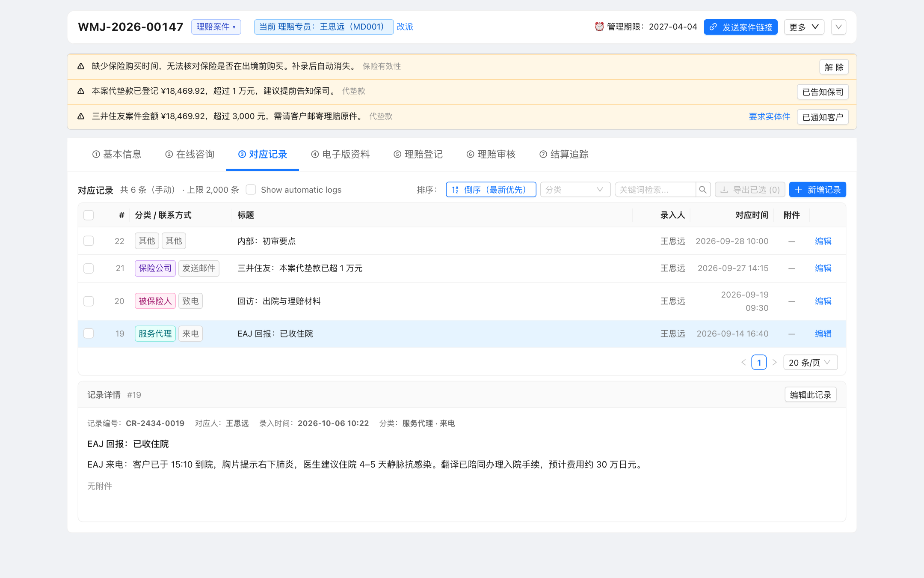Open the 分类 filter dropdown
Viewport: 924px width, 578px height.
tap(575, 190)
